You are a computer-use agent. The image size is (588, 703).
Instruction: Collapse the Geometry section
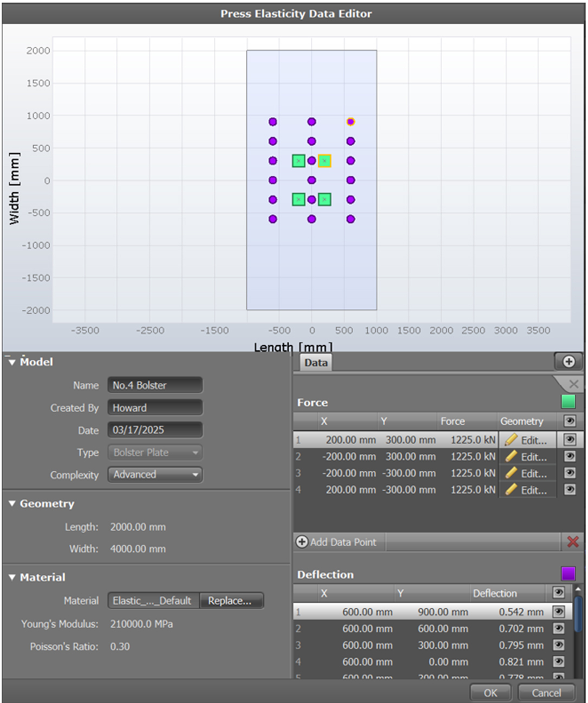pos(12,504)
